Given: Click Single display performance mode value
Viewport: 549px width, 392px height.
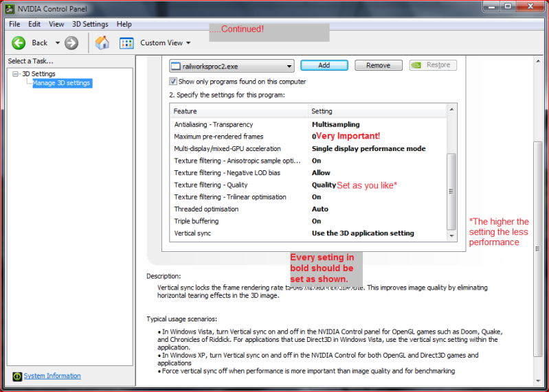Looking at the screenshot, I should (x=369, y=148).
